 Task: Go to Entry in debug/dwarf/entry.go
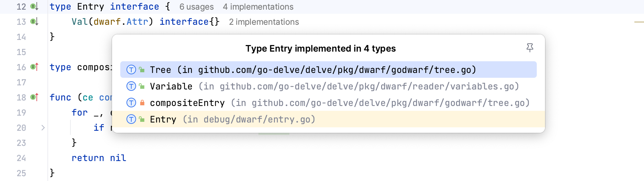point(232,119)
